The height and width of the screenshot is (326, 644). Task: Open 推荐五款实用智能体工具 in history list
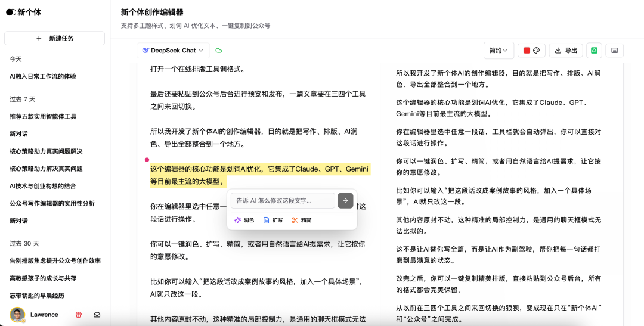pos(43,117)
